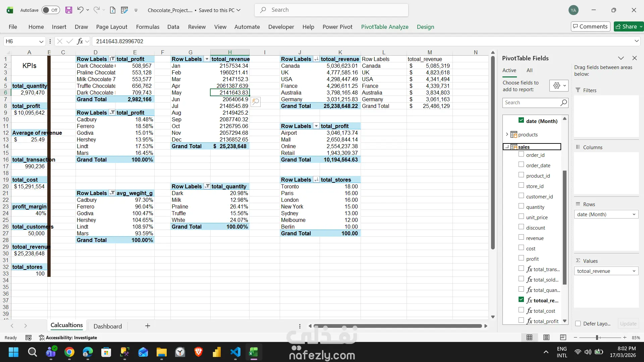
Task: Open the Formulas ribbon tab
Action: click(148, 27)
